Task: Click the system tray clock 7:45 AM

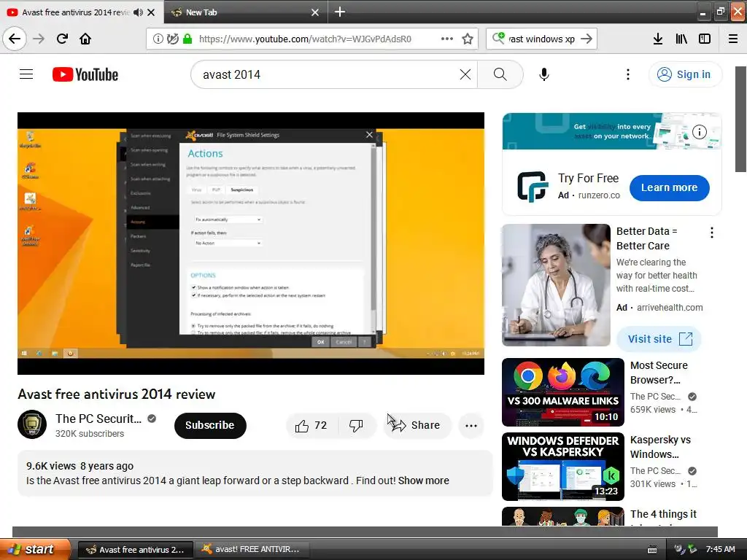Action: click(720, 550)
